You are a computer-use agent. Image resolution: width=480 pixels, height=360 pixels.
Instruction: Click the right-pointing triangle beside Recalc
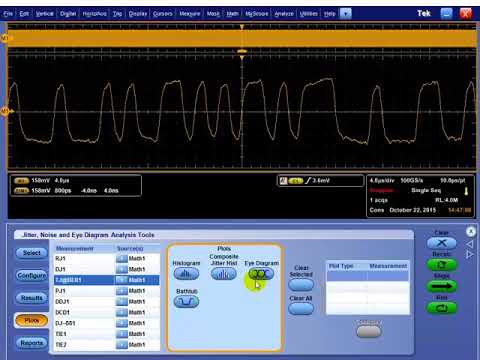470,255
